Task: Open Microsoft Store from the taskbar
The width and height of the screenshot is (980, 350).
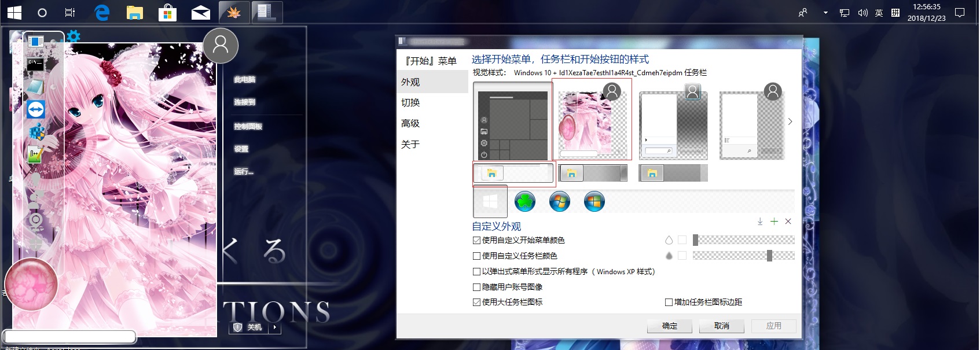Action: click(167, 12)
